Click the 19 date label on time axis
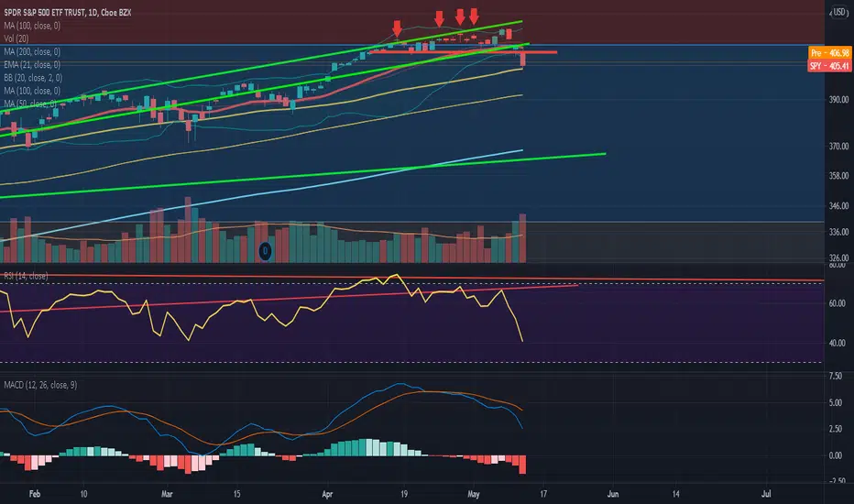The image size is (854, 504). click(x=403, y=494)
